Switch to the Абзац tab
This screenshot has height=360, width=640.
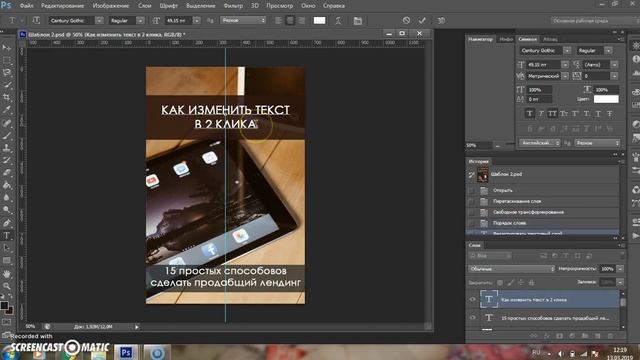tap(550, 39)
